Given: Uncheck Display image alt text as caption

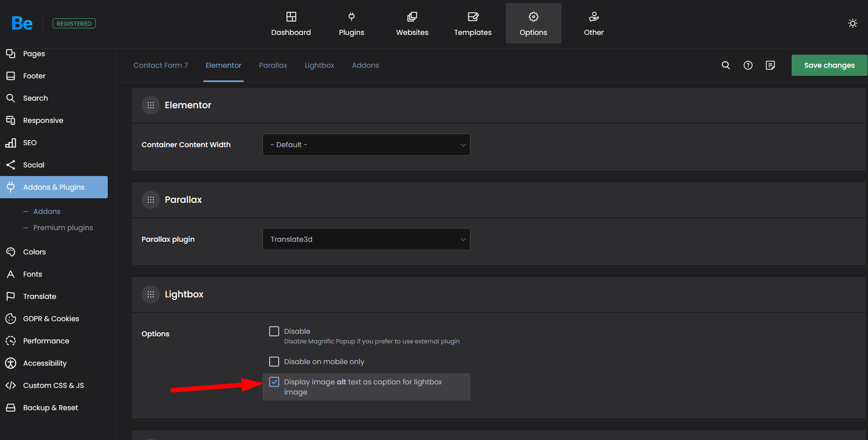Looking at the screenshot, I should click(274, 382).
